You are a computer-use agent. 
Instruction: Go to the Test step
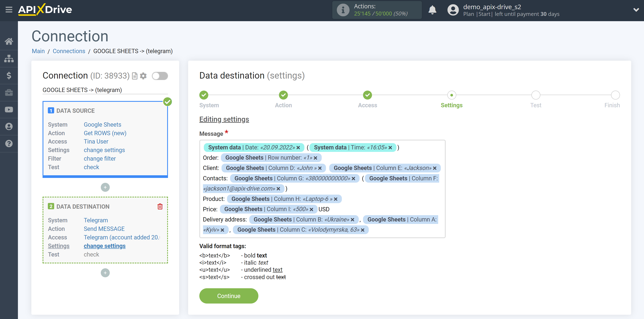click(536, 95)
